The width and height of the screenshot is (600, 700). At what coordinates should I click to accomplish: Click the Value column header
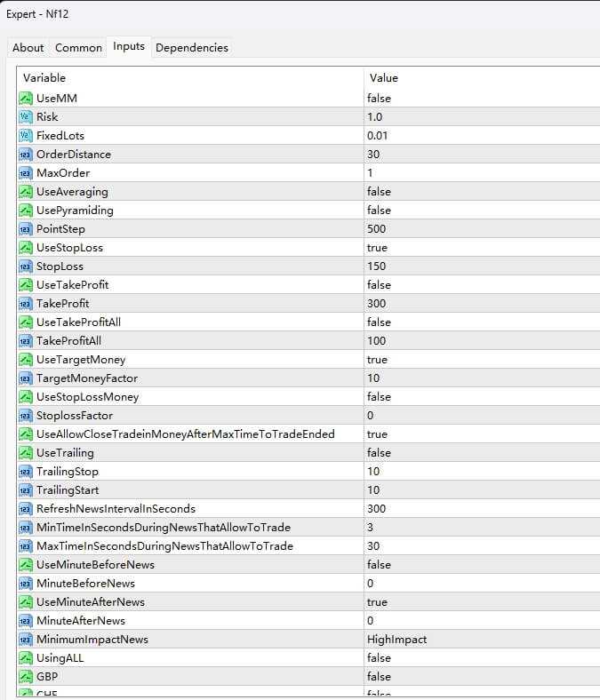coord(384,78)
